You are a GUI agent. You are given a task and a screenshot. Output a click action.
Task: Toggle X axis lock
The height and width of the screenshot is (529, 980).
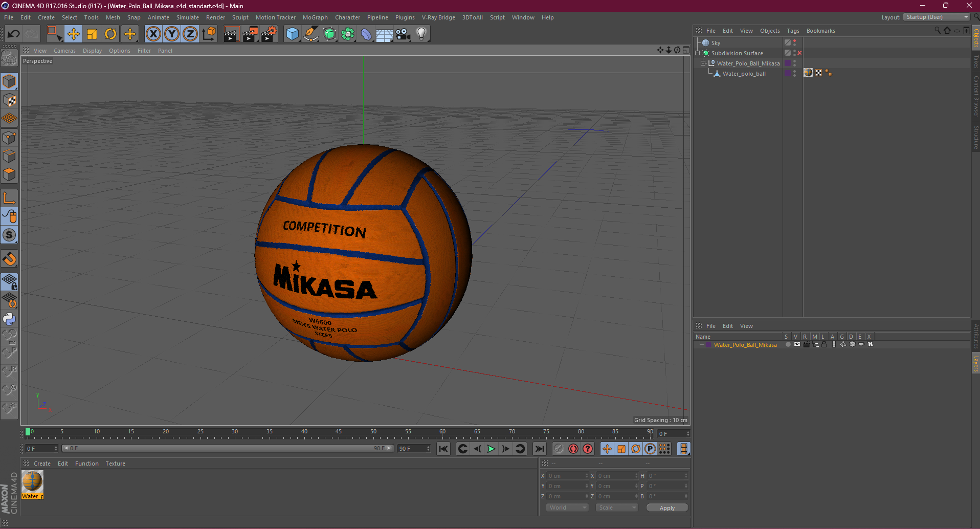[153, 34]
